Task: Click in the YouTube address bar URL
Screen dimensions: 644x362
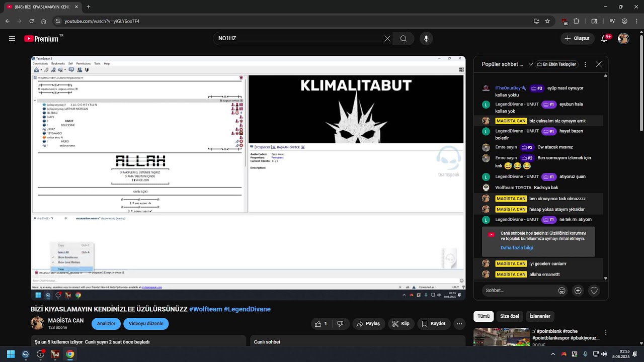Action: pos(102,21)
